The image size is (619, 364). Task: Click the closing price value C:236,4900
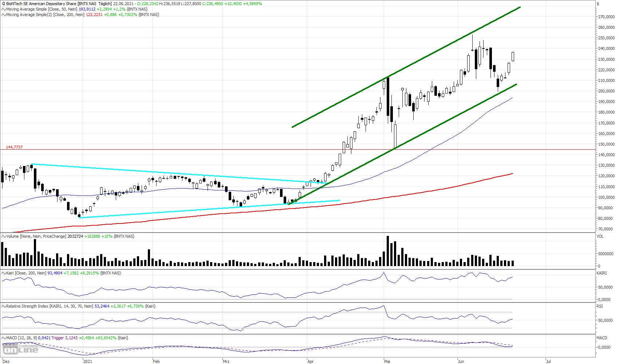tap(213, 4)
